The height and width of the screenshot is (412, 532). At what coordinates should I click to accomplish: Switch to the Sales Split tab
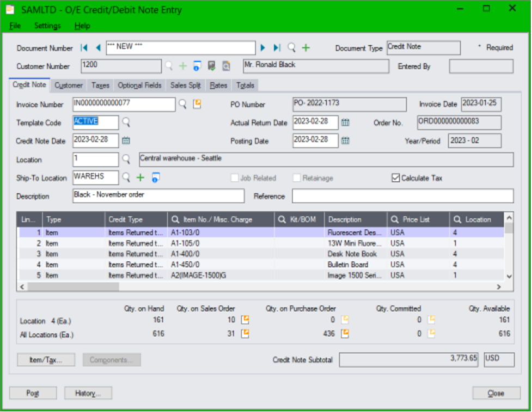coord(186,85)
